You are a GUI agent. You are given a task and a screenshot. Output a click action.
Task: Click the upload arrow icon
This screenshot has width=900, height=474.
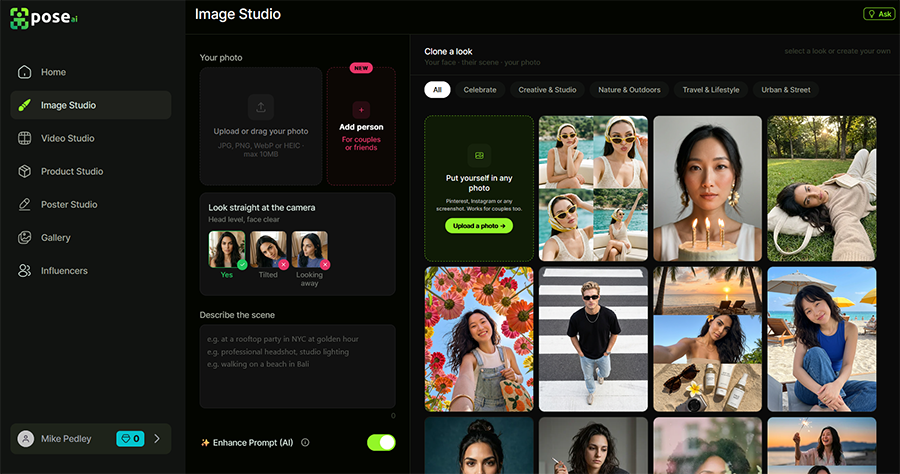[261, 107]
